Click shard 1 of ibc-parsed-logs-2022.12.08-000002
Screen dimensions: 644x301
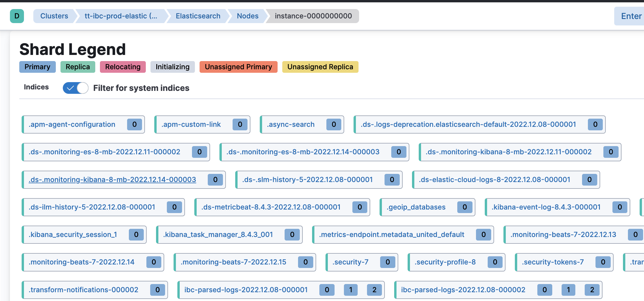click(x=568, y=290)
